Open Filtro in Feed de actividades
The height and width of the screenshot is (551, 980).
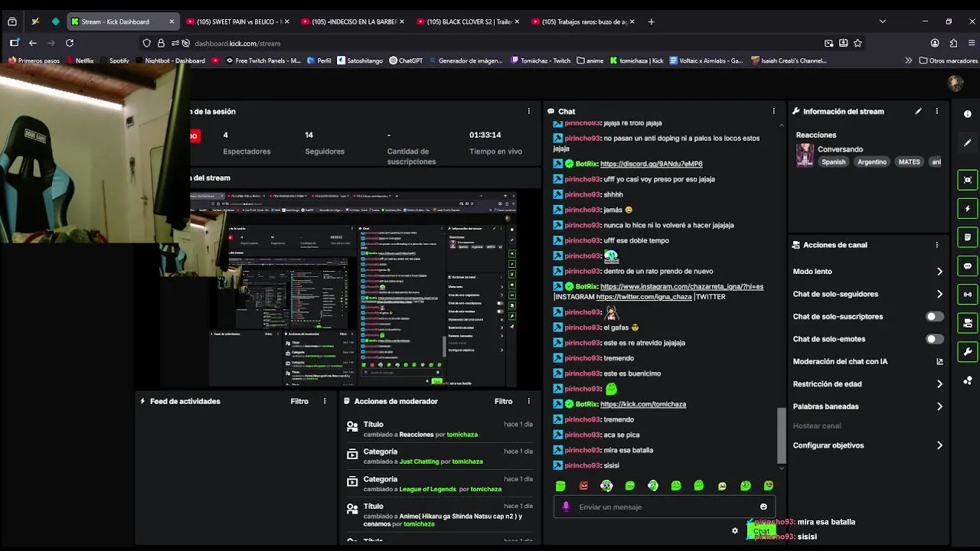pyautogui.click(x=299, y=401)
